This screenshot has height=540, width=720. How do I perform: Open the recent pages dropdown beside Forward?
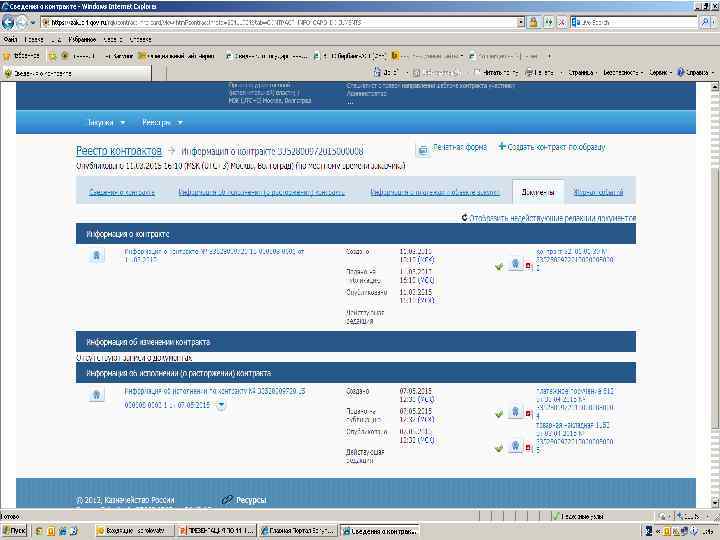tap(33, 22)
